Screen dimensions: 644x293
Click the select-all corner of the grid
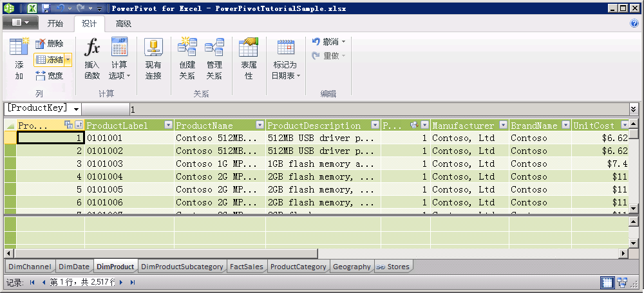coord(10,126)
